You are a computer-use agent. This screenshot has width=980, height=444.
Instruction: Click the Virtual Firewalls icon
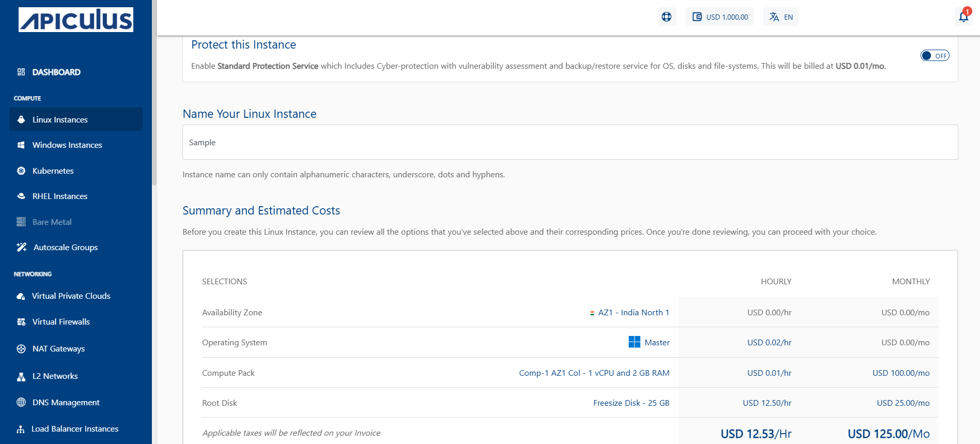(21, 321)
